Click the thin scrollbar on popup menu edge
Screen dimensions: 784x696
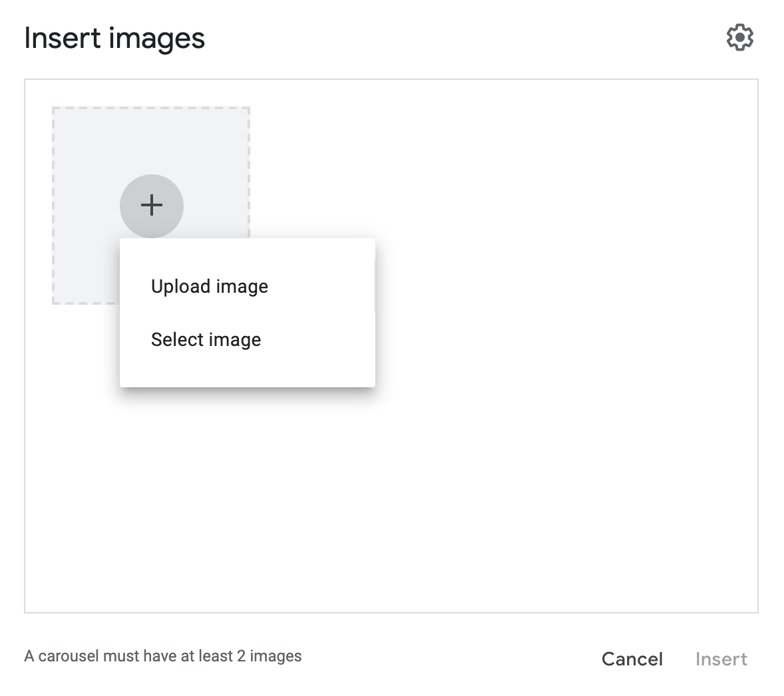[x=374, y=286]
